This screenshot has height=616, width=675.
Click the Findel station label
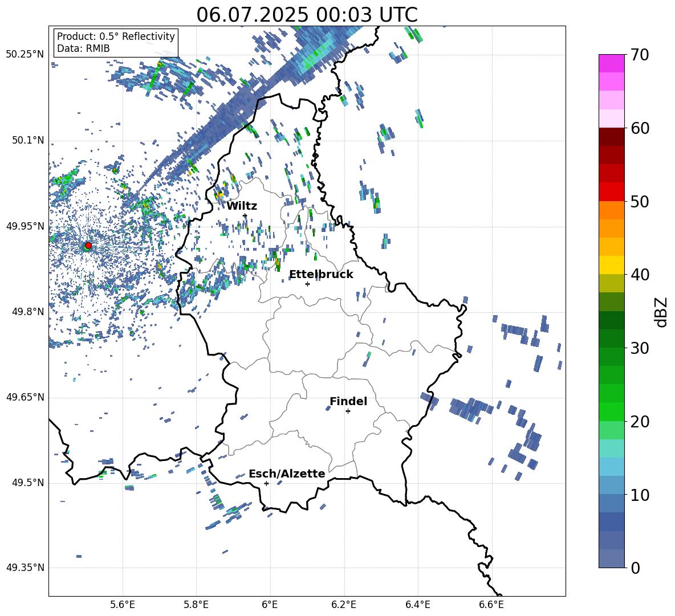click(x=348, y=401)
